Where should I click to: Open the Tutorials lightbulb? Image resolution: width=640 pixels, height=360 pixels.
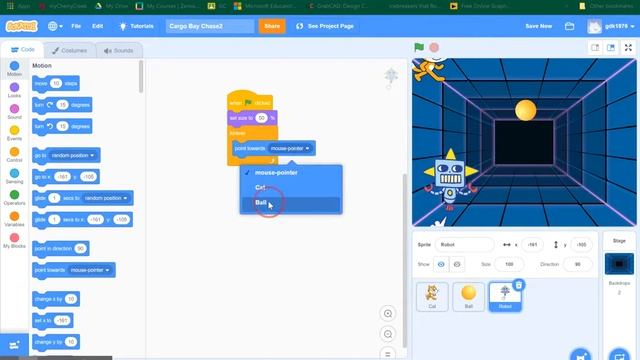pyautogui.click(x=136, y=26)
